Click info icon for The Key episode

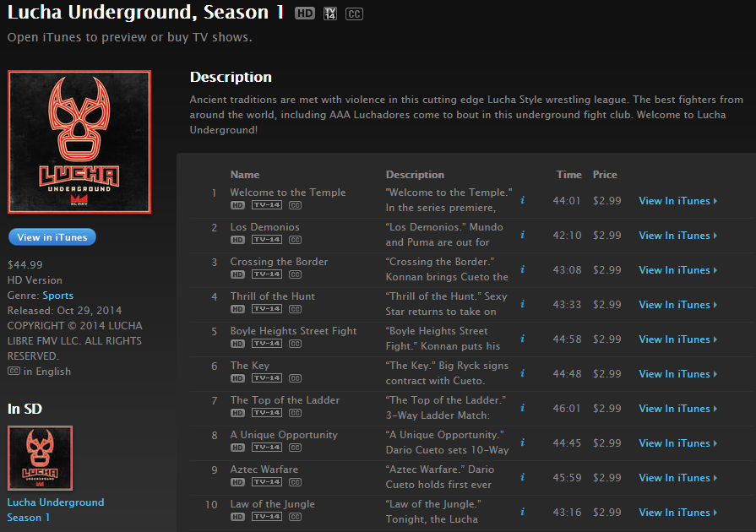click(x=523, y=373)
